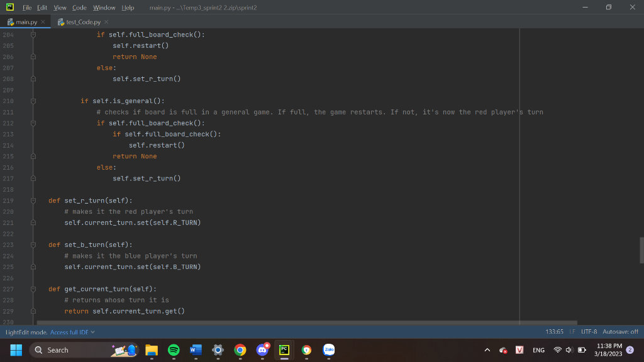Open the Code menu
644x362 pixels.
79,8
